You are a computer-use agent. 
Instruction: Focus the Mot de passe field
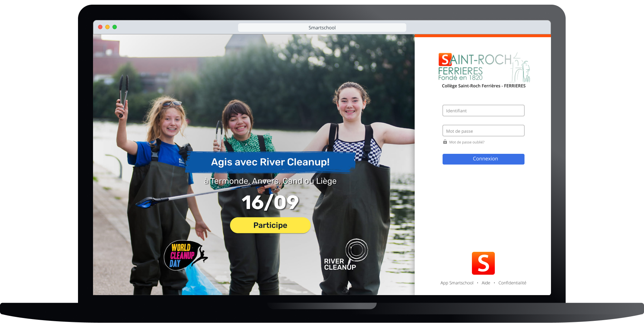click(x=483, y=131)
